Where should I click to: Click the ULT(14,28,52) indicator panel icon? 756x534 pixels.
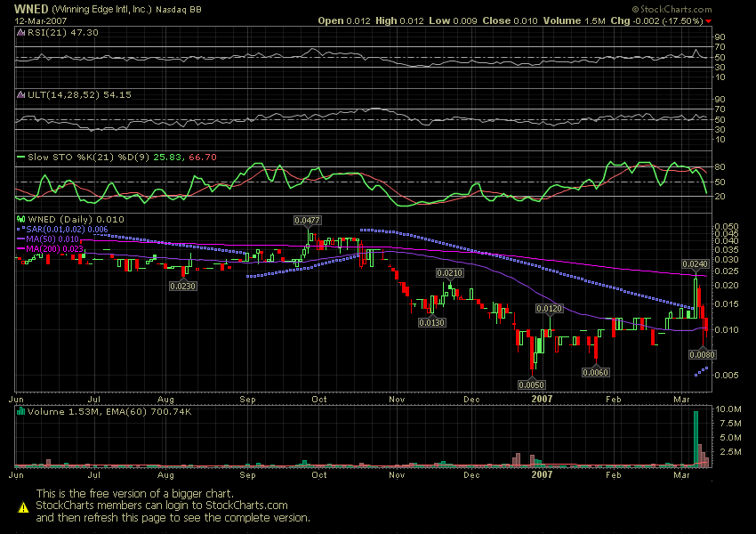click(20, 94)
